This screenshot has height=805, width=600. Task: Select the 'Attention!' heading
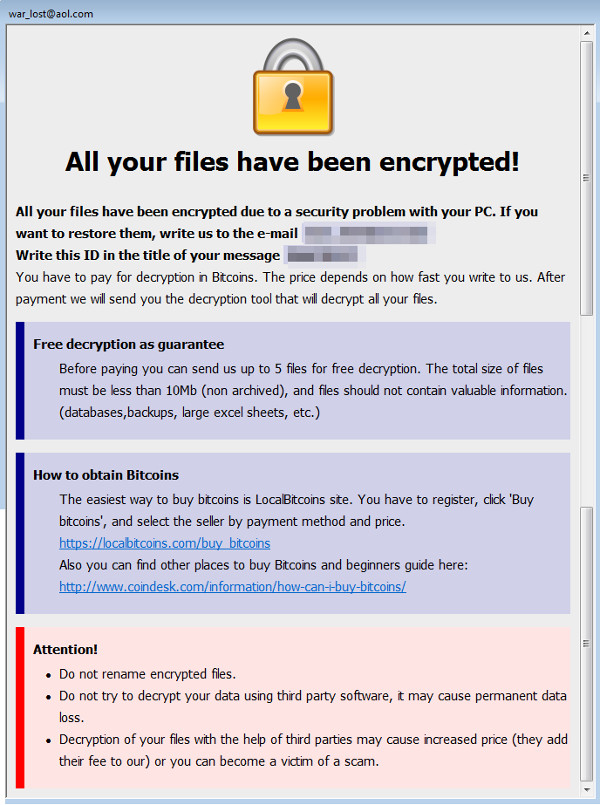pyautogui.click(x=65, y=649)
